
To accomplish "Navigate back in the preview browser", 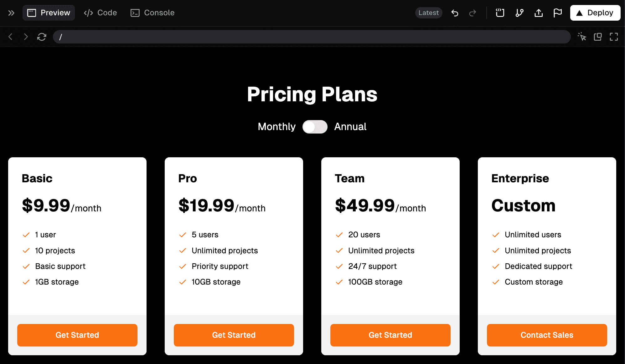I will (10, 37).
